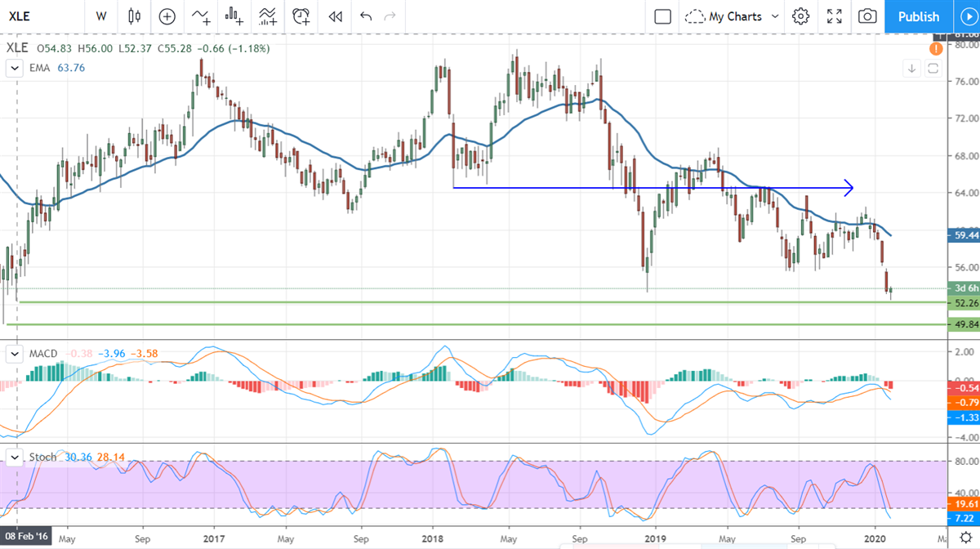Create an alert with the alarm clock icon
This screenshot has height=549, width=980.
click(301, 16)
